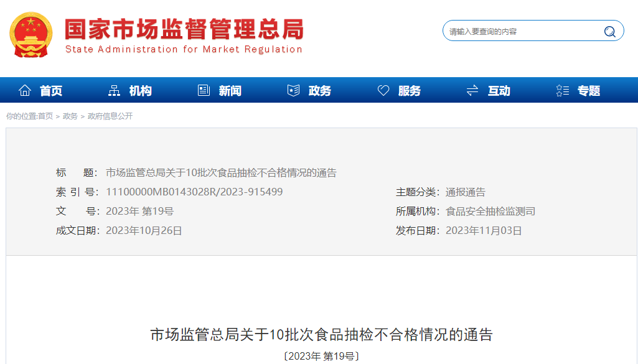Select the 新闻 navigation menu item

tap(230, 91)
